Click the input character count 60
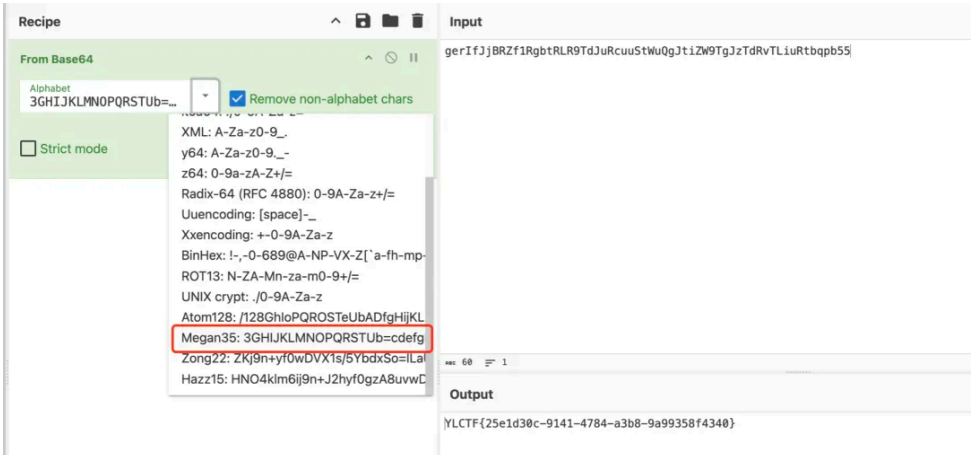Viewport: 975px width, 455px height. [x=459, y=362]
